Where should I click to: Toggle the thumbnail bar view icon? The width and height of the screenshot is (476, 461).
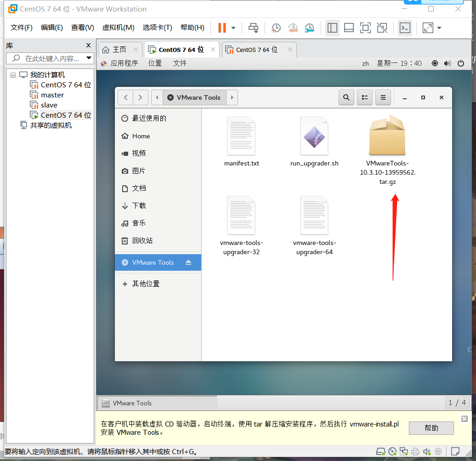[x=349, y=28]
